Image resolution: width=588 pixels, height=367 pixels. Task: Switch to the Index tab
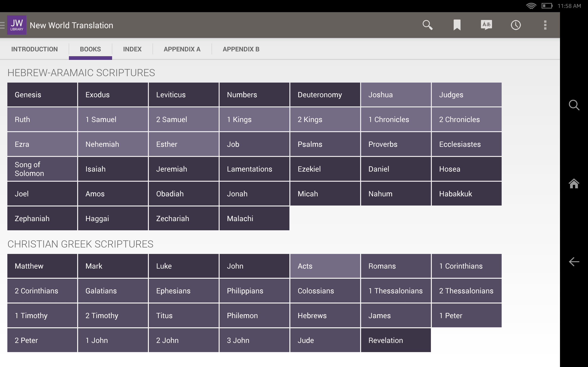132,49
